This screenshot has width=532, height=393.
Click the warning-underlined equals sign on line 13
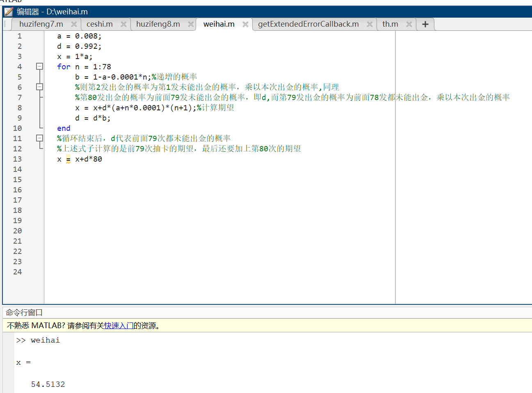[x=68, y=159]
